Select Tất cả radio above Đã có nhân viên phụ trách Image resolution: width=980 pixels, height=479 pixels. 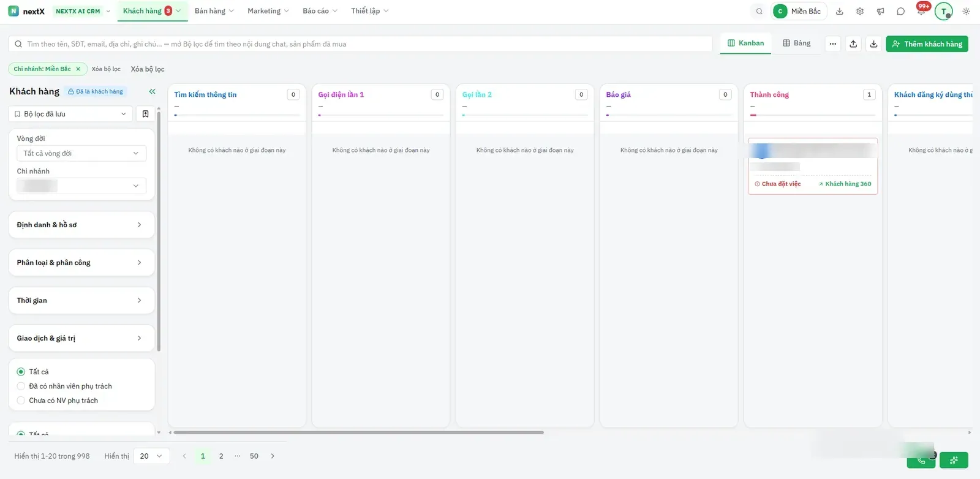pyautogui.click(x=21, y=372)
